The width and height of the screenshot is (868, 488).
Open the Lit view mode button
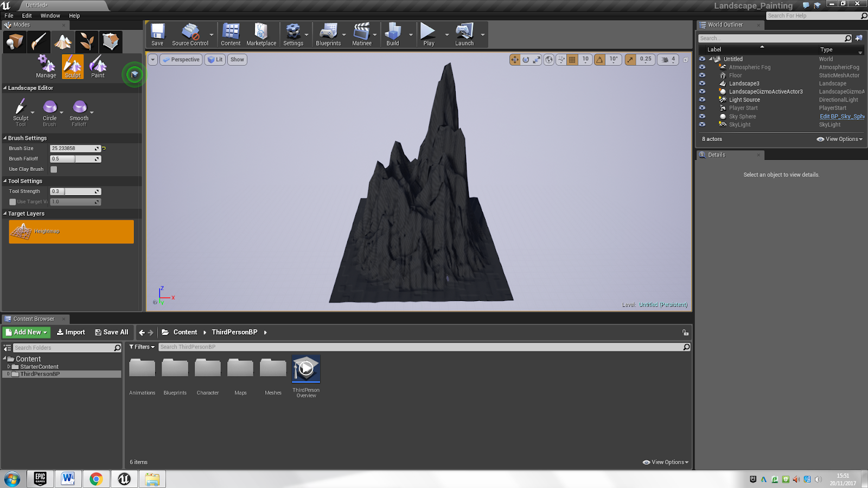click(x=215, y=60)
